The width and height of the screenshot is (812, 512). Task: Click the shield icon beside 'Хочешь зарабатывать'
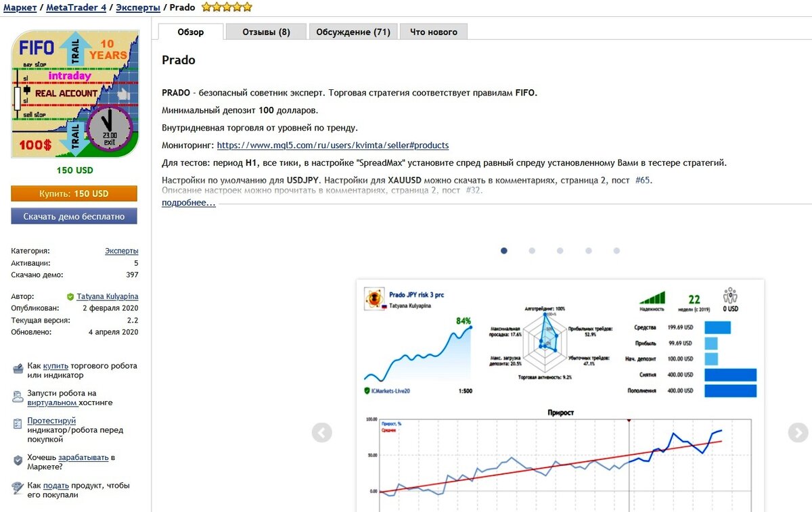[18, 461]
